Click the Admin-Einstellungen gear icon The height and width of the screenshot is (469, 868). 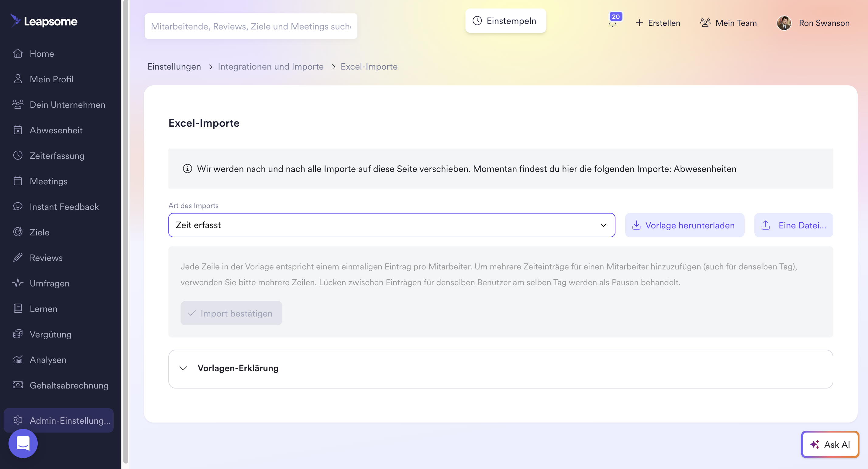pyautogui.click(x=18, y=420)
